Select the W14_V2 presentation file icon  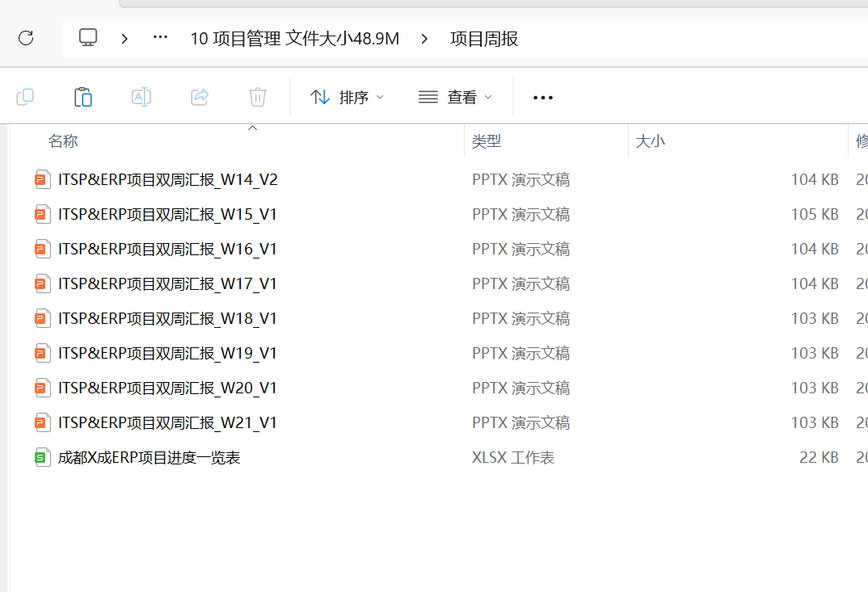(42, 179)
